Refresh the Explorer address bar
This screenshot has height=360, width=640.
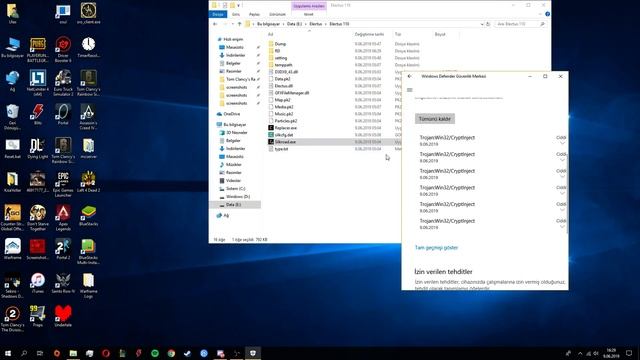tap(488, 24)
